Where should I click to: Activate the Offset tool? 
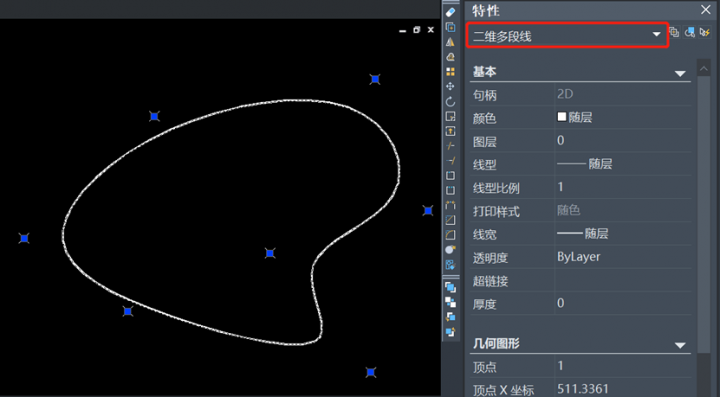[x=450, y=57]
